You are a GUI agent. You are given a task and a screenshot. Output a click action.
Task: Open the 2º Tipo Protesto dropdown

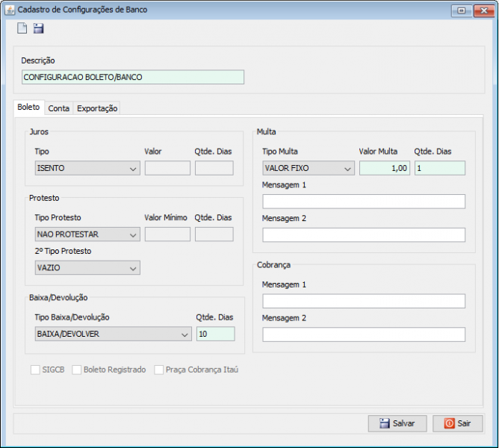coord(87,267)
